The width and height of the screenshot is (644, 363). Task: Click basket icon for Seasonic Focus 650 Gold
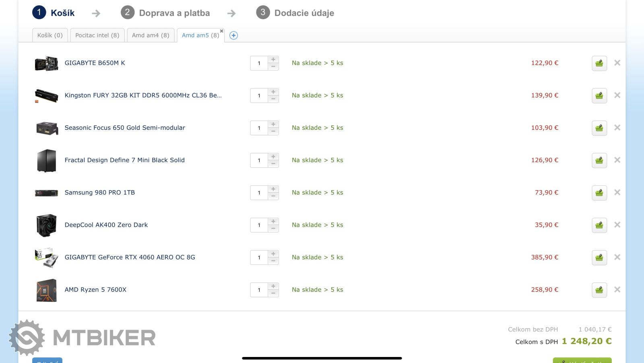[599, 128]
